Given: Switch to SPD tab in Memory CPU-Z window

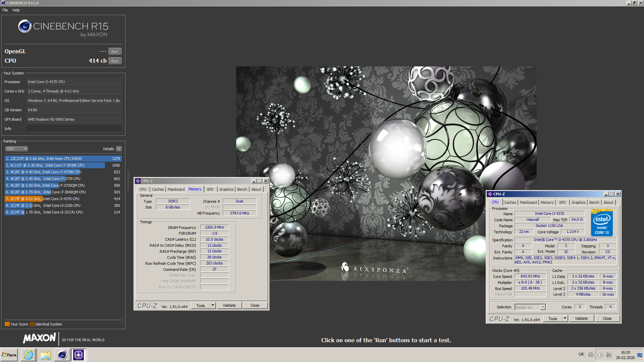Looking at the screenshot, I should click(x=210, y=189).
